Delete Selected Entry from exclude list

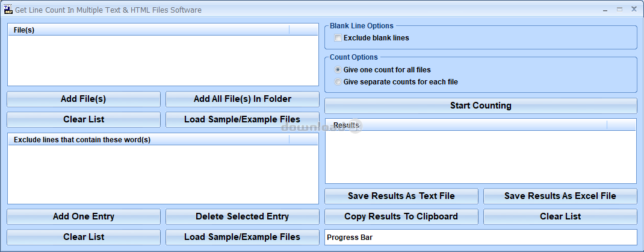[x=243, y=216]
